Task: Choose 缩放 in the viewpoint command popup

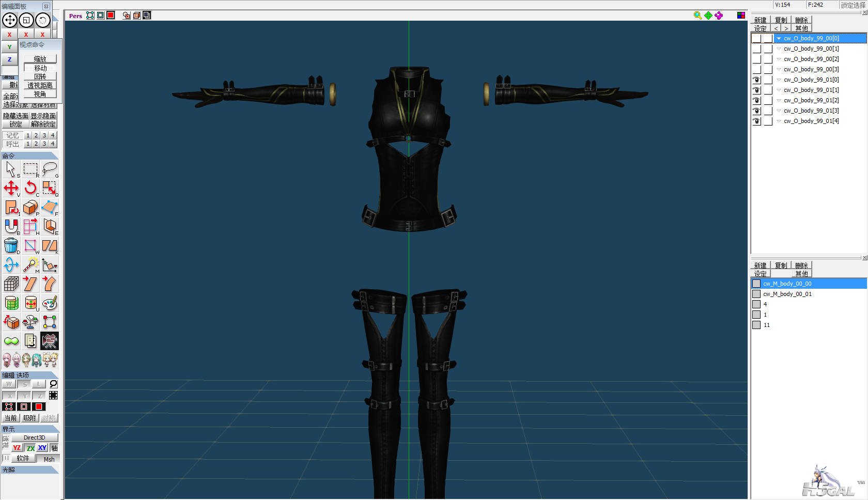Action: [x=40, y=59]
